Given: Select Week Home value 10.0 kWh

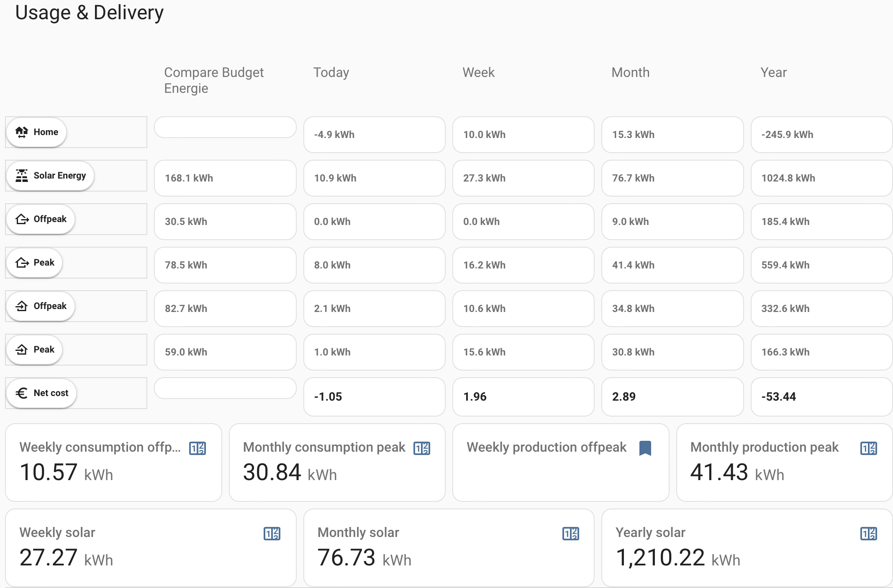Looking at the screenshot, I should pos(523,135).
